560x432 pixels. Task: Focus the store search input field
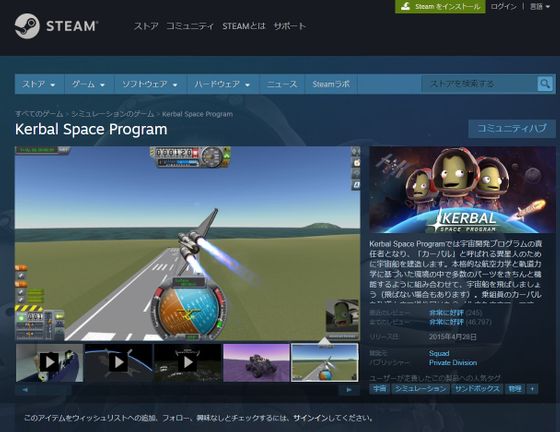(479, 84)
